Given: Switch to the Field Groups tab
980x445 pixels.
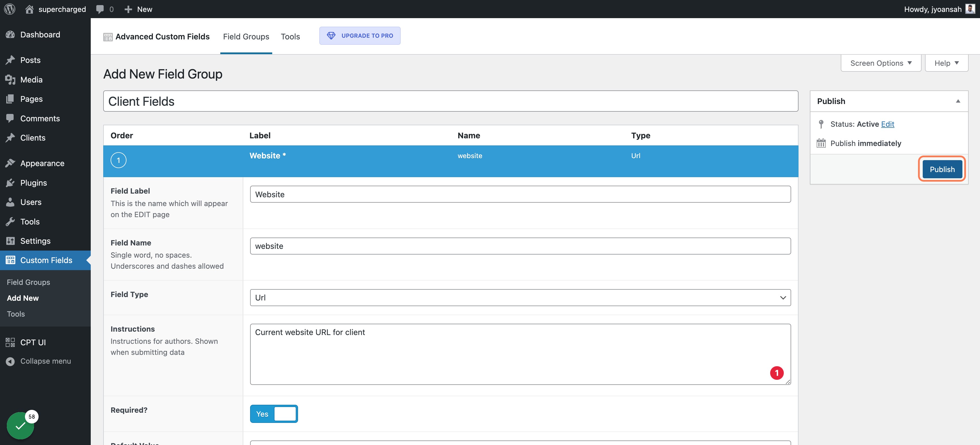Looking at the screenshot, I should [246, 37].
